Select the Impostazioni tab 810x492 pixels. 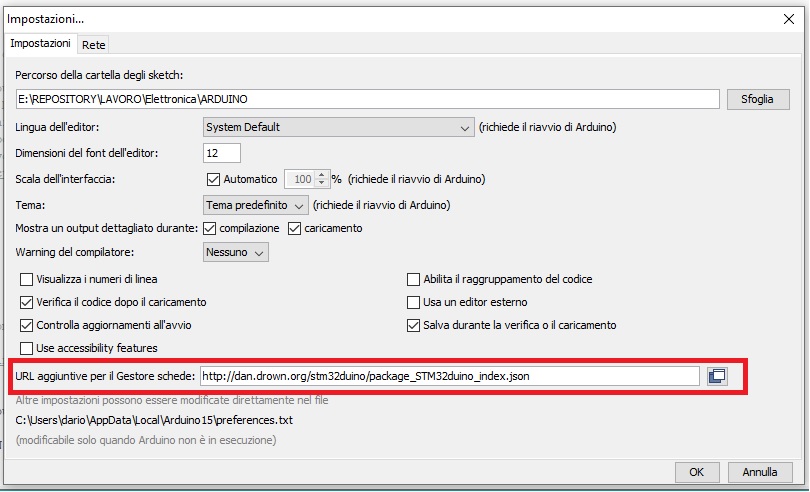pos(41,44)
